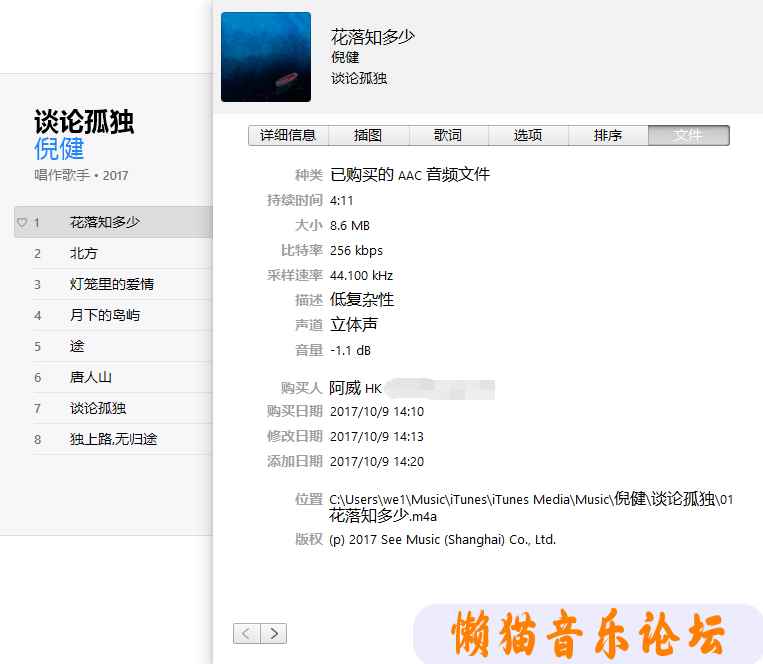Select track 7 谈论孤独

(x=122, y=408)
